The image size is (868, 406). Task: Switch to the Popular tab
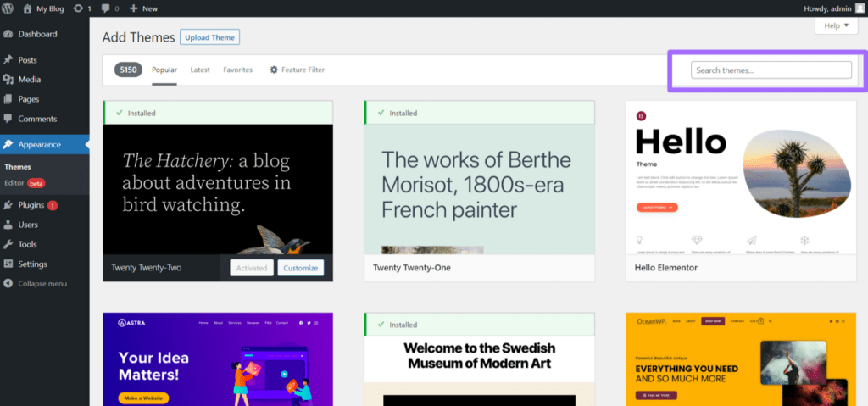tap(164, 70)
